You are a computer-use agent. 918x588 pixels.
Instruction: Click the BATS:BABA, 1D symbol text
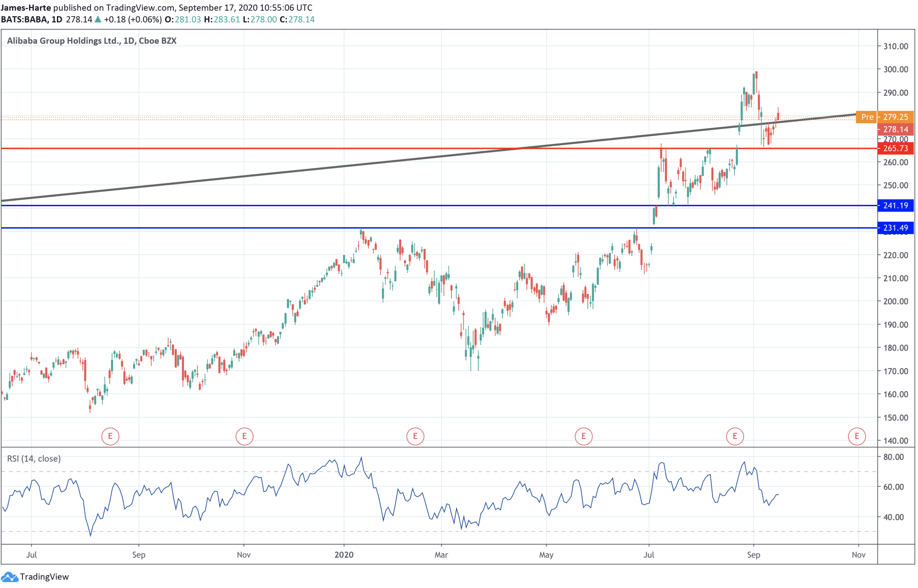pos(31,19)
